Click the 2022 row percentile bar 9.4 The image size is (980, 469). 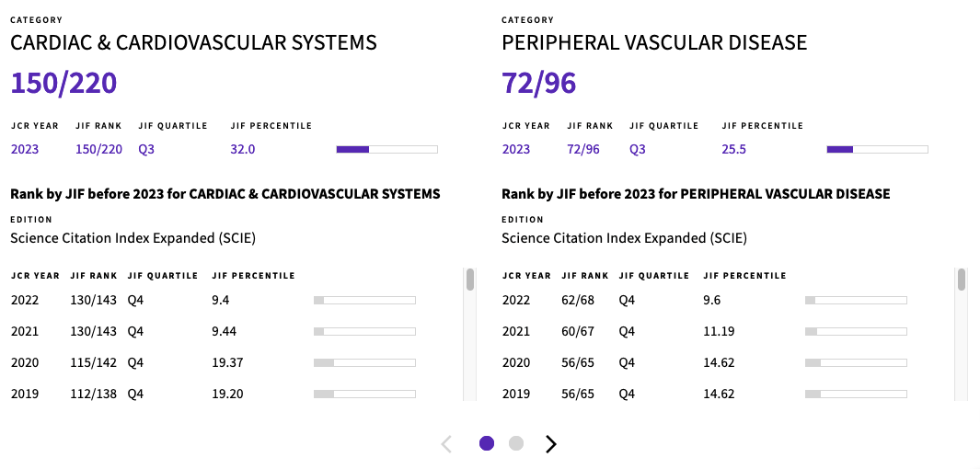364,301
